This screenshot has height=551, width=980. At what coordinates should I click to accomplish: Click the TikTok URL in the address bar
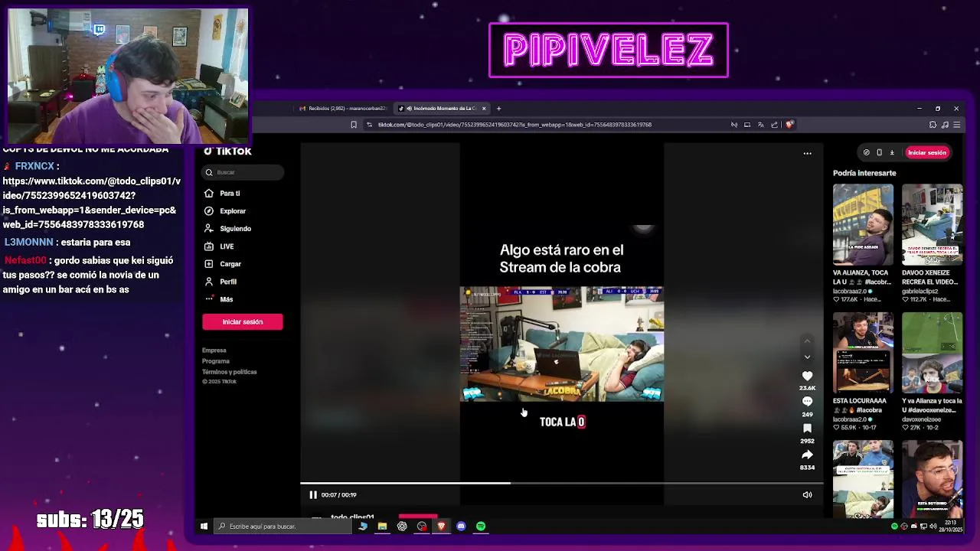click(514, 125)
